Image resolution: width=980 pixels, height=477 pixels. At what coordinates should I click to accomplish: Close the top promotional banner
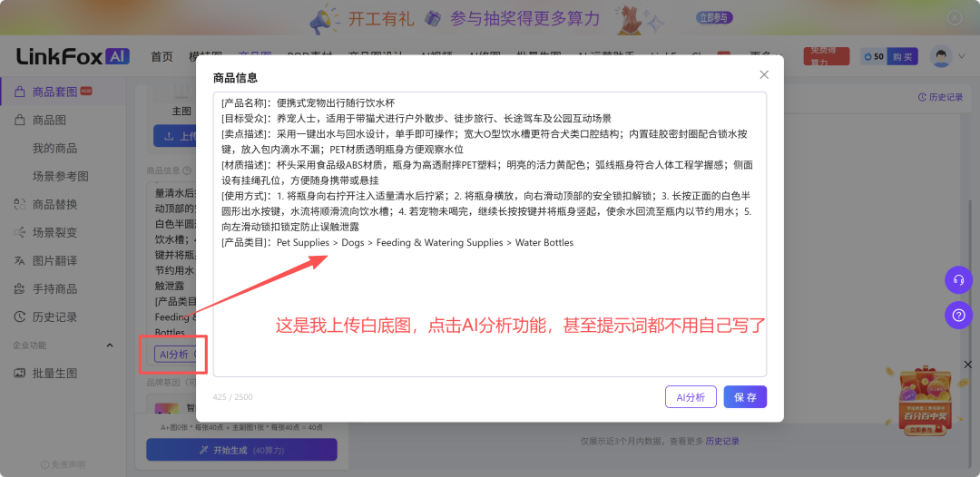[x=955, y=17]
